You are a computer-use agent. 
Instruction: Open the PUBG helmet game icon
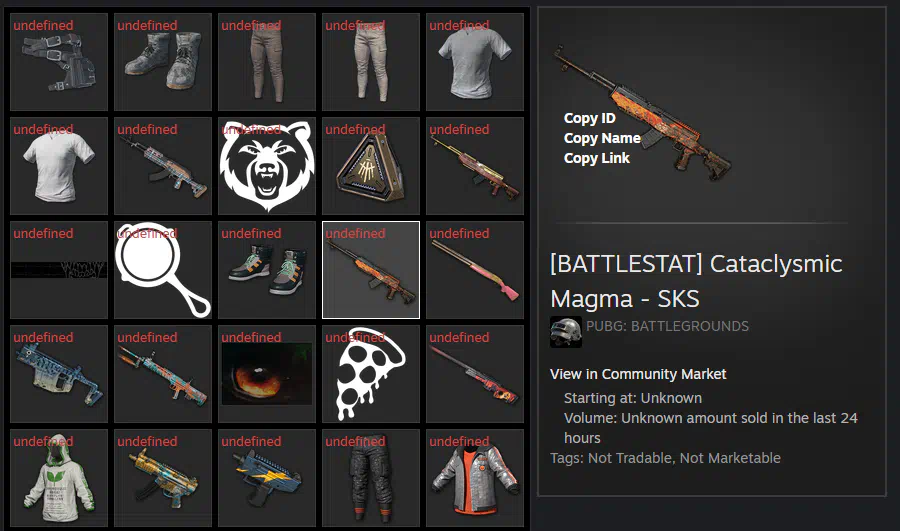[566, 332]
